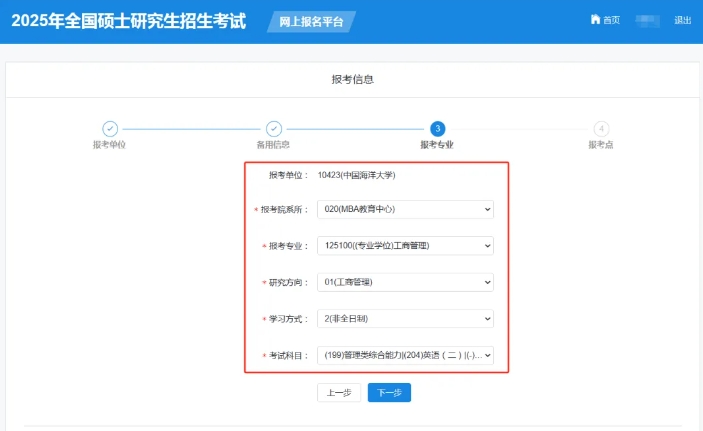The height and width of the screenshot is (431, 703).
Task: Expand the 报考专业 select box in form
Action: coord(405,246)
